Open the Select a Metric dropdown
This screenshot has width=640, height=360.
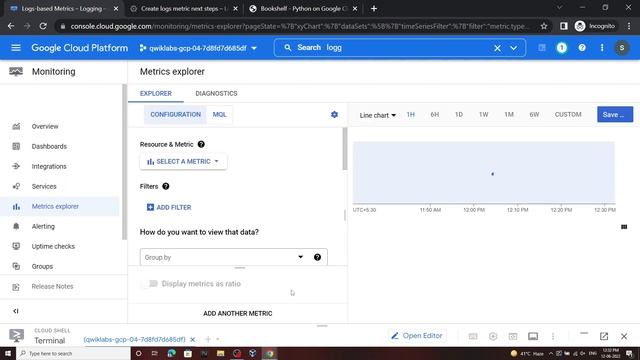point(183,162)
